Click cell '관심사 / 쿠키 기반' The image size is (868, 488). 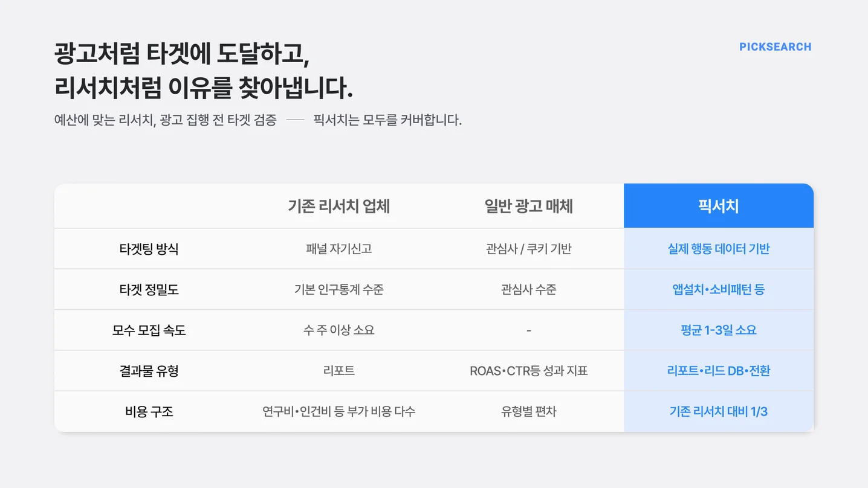pos(529,249)
